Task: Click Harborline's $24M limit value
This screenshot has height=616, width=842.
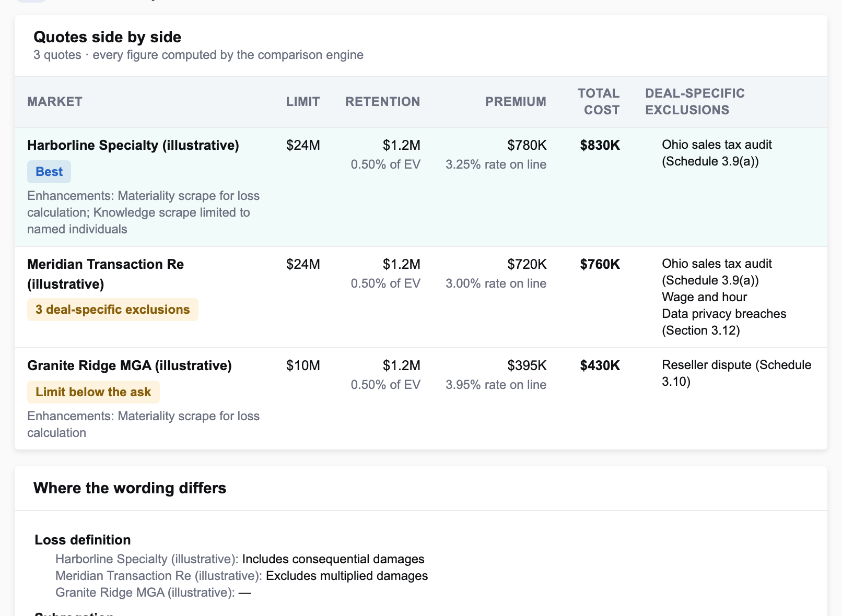Action: click(x=303, y=145)
